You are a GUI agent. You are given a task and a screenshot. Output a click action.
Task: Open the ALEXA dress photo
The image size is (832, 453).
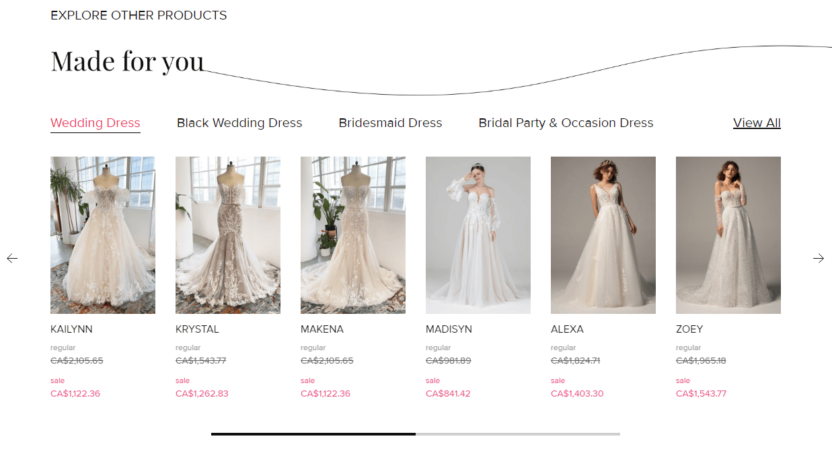point(603,235)
